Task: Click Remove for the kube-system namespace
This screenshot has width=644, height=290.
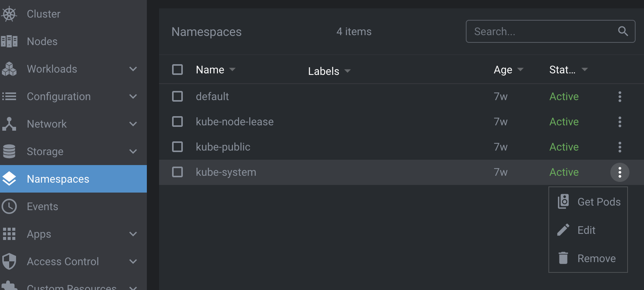Action: (x=596, y=258)
